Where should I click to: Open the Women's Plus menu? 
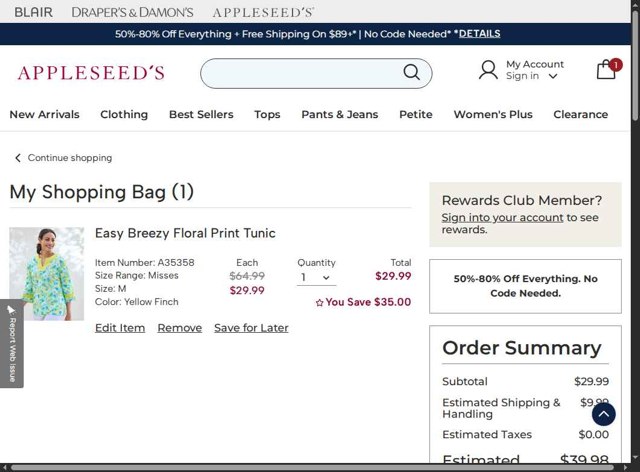coord(493,114)
